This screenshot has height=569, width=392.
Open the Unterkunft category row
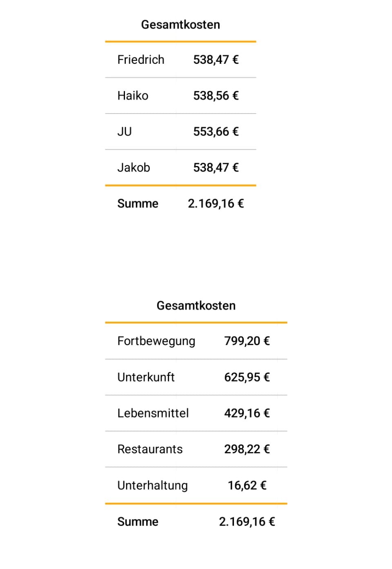pyautogui.click(x=146, y=377)
